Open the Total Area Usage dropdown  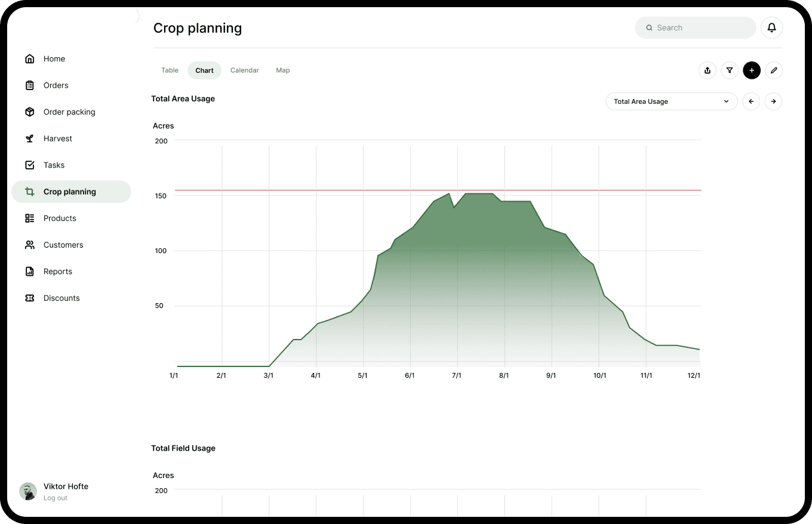[x=671, y=101]
